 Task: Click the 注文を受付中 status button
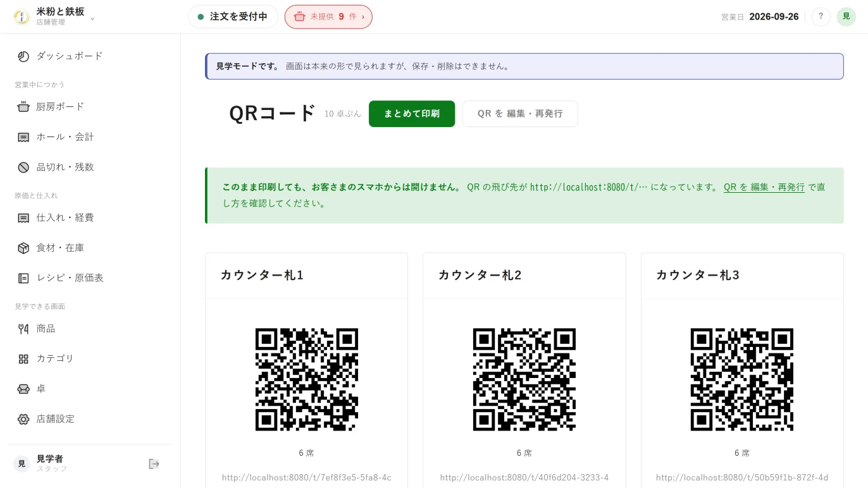click(233, 17)
